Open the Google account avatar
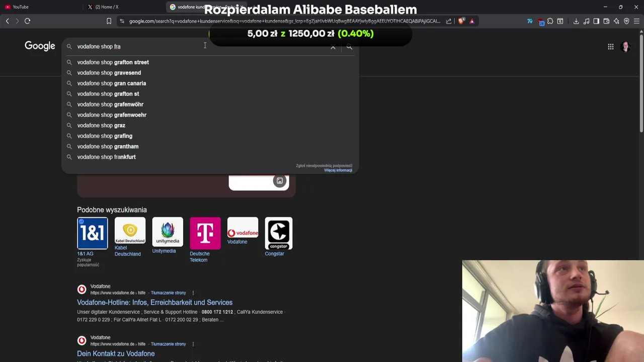 [x=625, y=47]
